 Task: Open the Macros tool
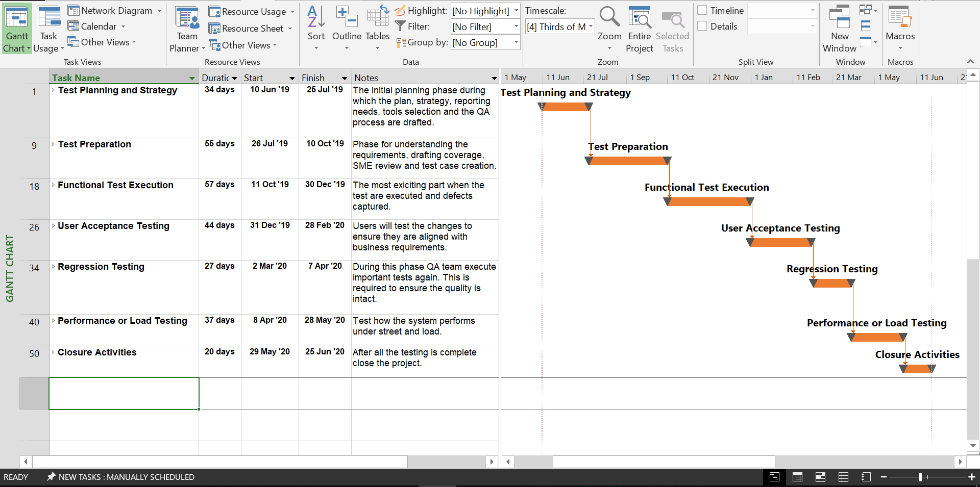[900, 25]
